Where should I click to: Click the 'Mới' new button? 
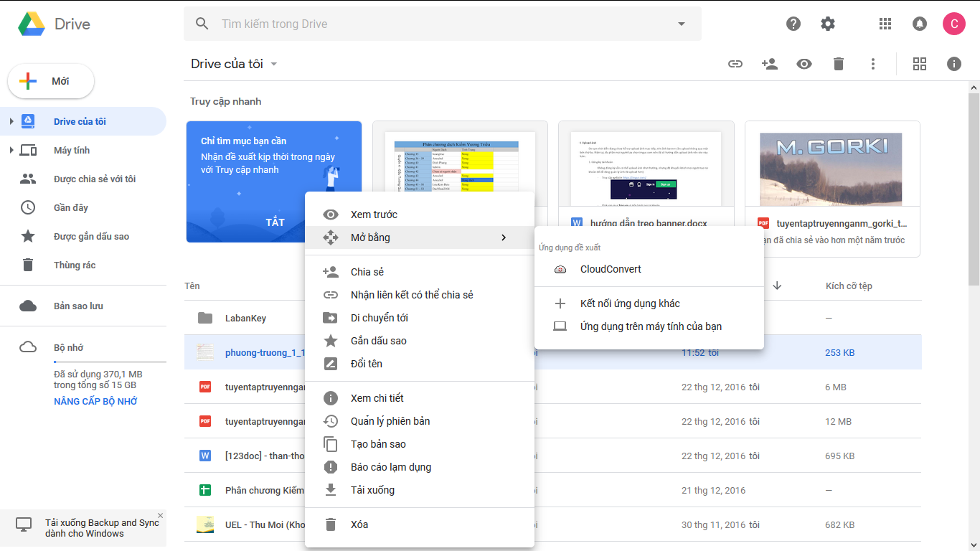coord(51,81)
